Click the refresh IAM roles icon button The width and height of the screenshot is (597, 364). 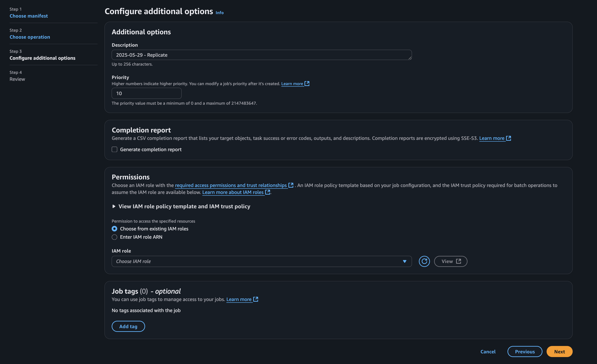point(424,261)
